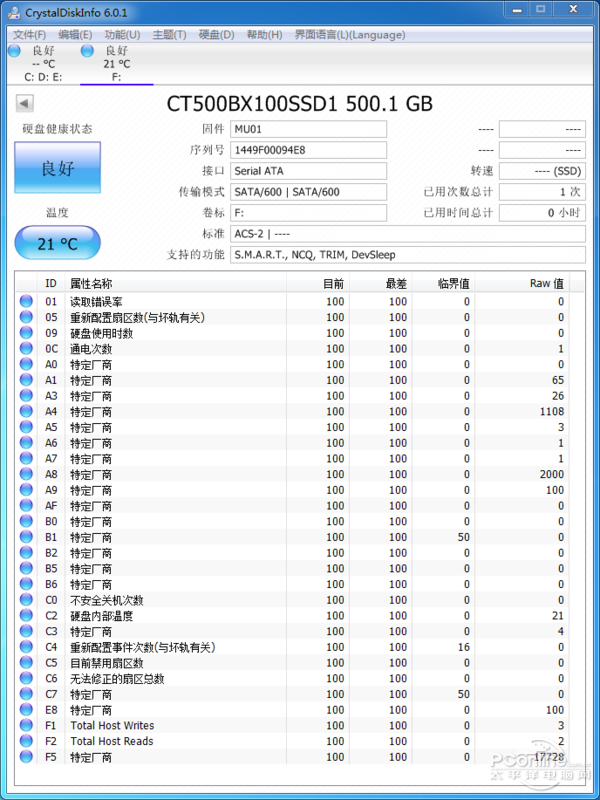This screenshot has width=600, height=800.
Task: Click the status orb for ID 0C
Action: [x=26, y=348]
